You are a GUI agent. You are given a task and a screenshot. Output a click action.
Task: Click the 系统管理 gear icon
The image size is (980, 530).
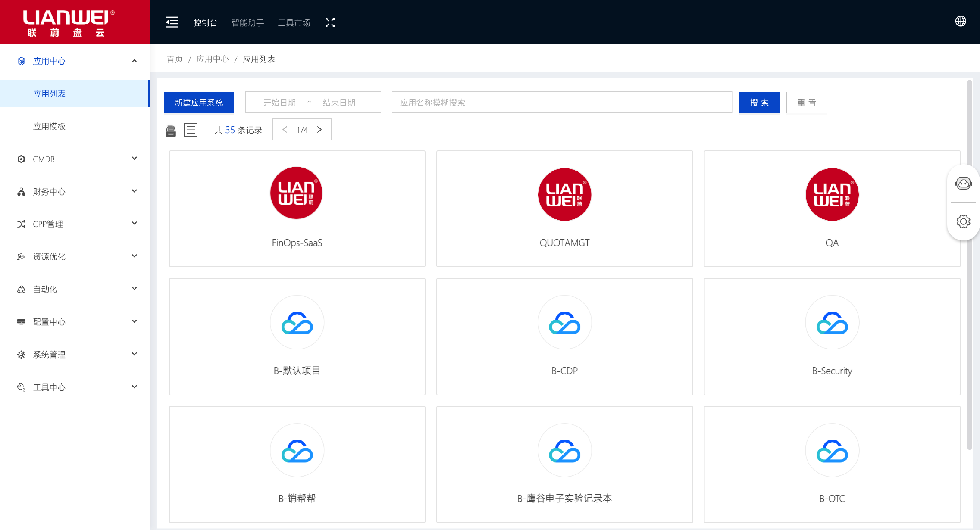(21, 355)
